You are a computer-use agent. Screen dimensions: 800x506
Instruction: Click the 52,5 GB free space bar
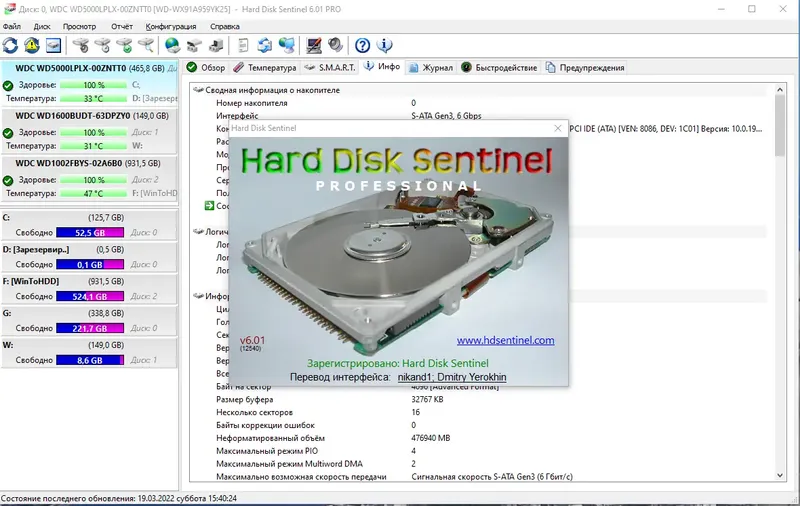pyautogui.click(x=90, y=233)
